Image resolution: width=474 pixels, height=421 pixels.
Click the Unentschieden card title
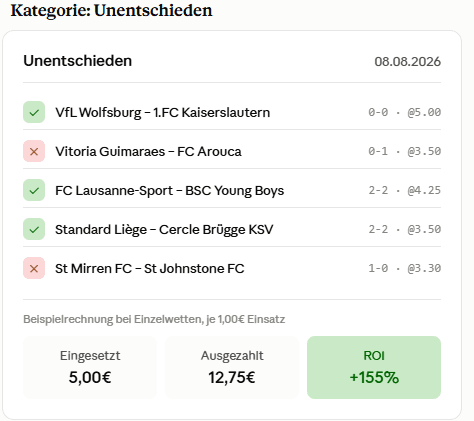coord(78,61)
